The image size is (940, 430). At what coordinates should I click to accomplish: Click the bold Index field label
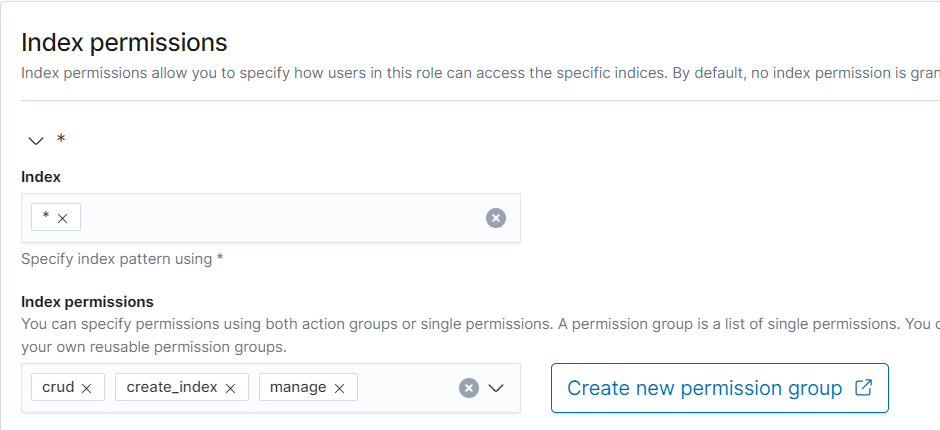41,176
